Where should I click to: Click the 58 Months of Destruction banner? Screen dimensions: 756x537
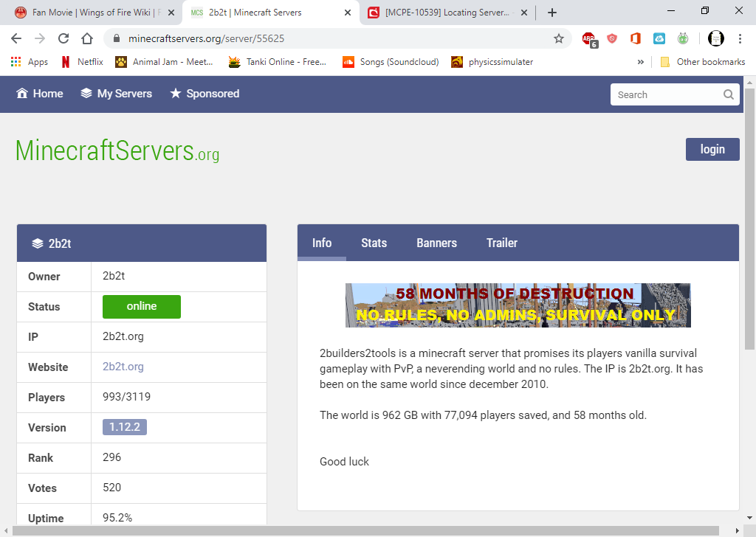coord(518,305)
